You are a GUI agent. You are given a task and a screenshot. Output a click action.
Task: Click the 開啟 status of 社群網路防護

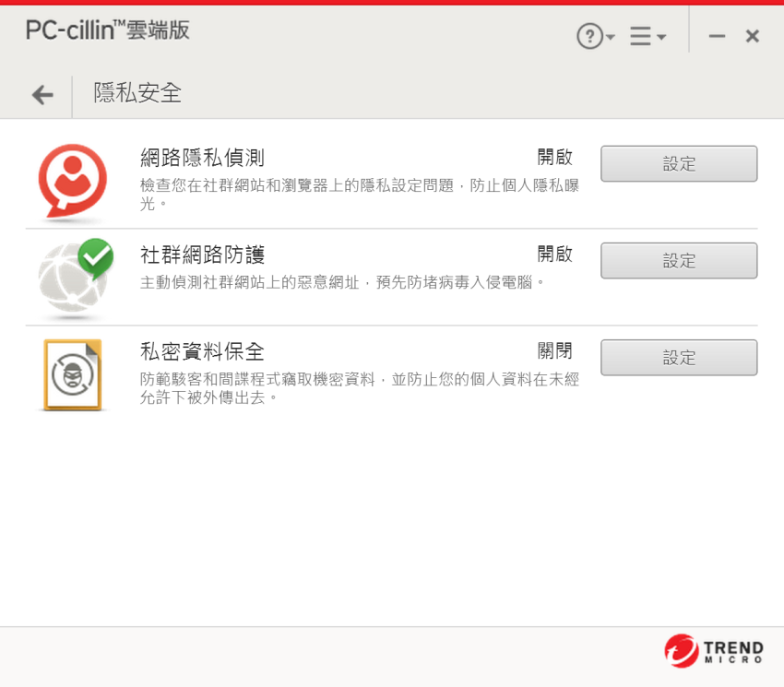point(554,254)
